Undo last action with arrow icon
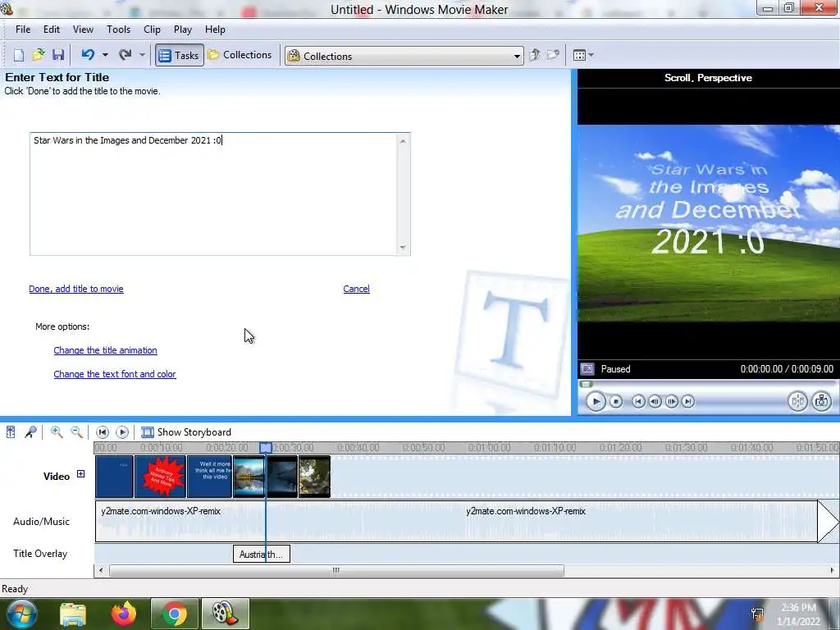The height and width of the screenshot is (630, 840). pyautogui.click(x=88, y=55)
